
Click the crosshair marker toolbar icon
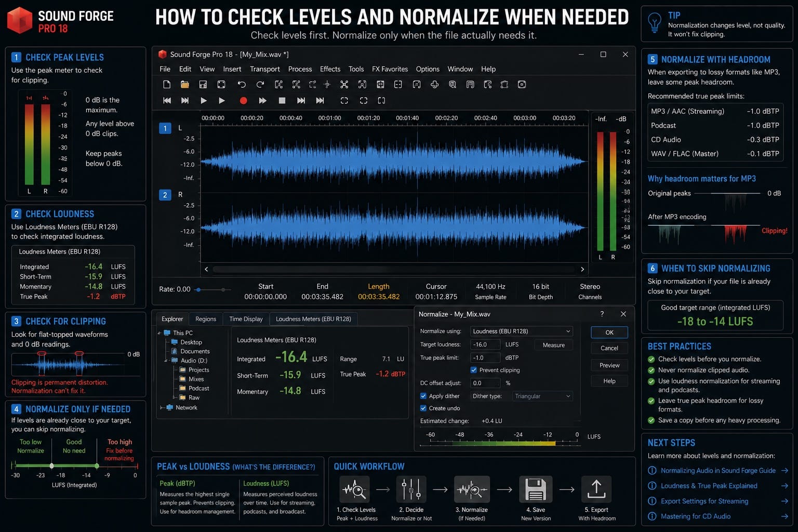(x=327, y=85)
